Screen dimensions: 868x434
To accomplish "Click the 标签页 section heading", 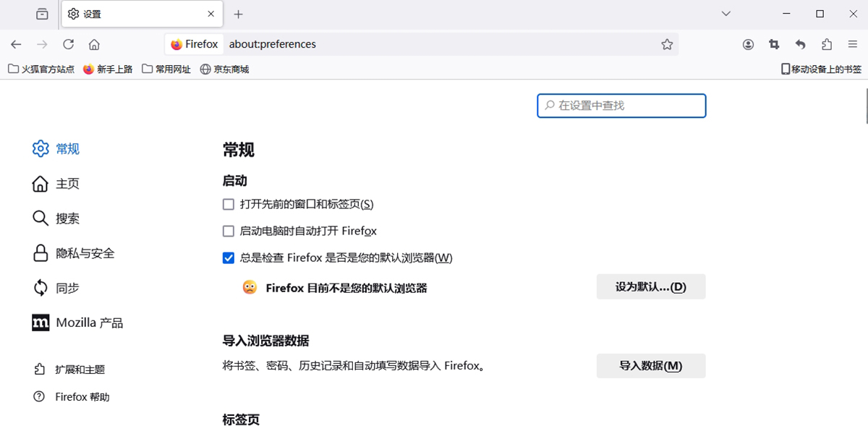I will (x=241, y=420).
